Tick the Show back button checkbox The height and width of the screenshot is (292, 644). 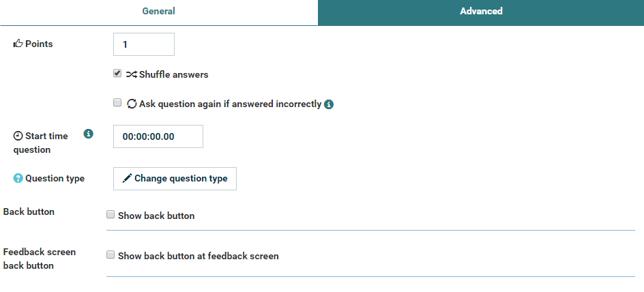[x=110, y=214]
